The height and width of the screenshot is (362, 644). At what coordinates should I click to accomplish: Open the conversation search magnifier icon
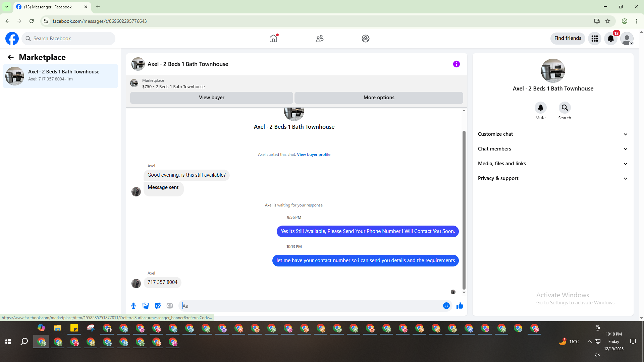(565, 108)
